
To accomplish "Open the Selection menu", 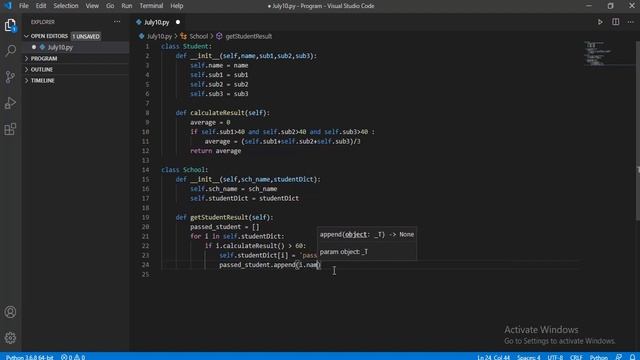I will coord(66,6).
